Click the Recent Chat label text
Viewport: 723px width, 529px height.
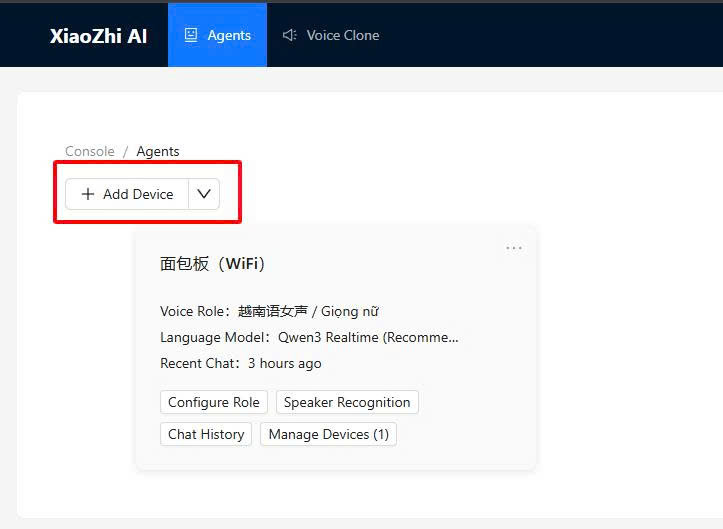click(x=197, y=363)
